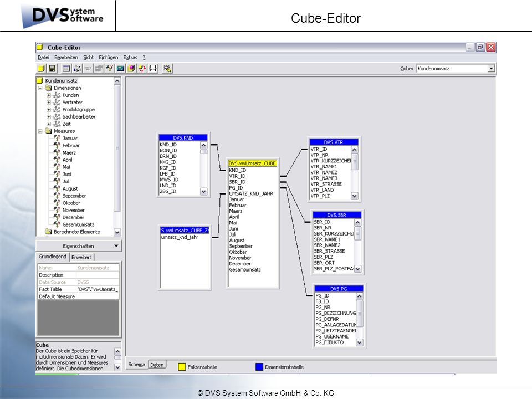Click the folder icon next to Measures
The width and height of the screenshot is (532, 399).
[x=49, y=131]
